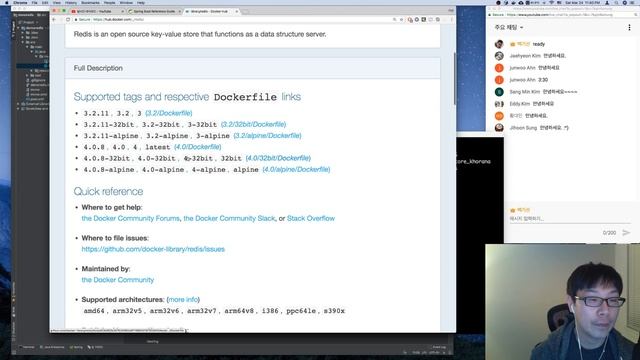Image resolution: width=640 pixels, height=360 pixels.
Task: Visit the Docker Community Slack link
Action: [x=229, y=218]
